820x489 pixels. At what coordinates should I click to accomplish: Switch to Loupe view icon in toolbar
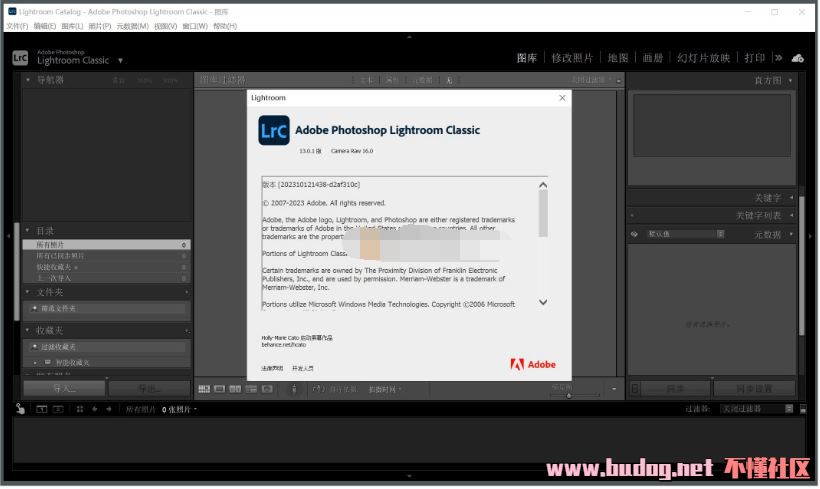[x=220, y=390]
